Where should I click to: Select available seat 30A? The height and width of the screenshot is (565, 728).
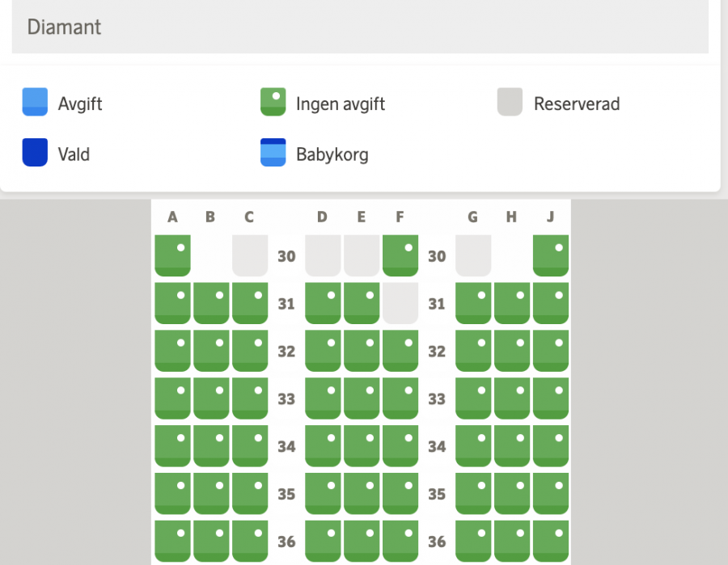click(x=172, y=255)
